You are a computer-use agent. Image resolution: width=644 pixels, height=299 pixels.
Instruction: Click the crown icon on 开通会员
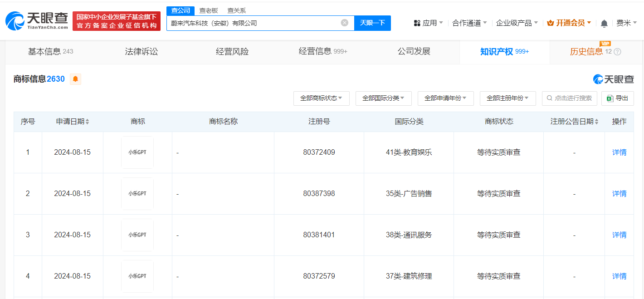coord(550,22)
